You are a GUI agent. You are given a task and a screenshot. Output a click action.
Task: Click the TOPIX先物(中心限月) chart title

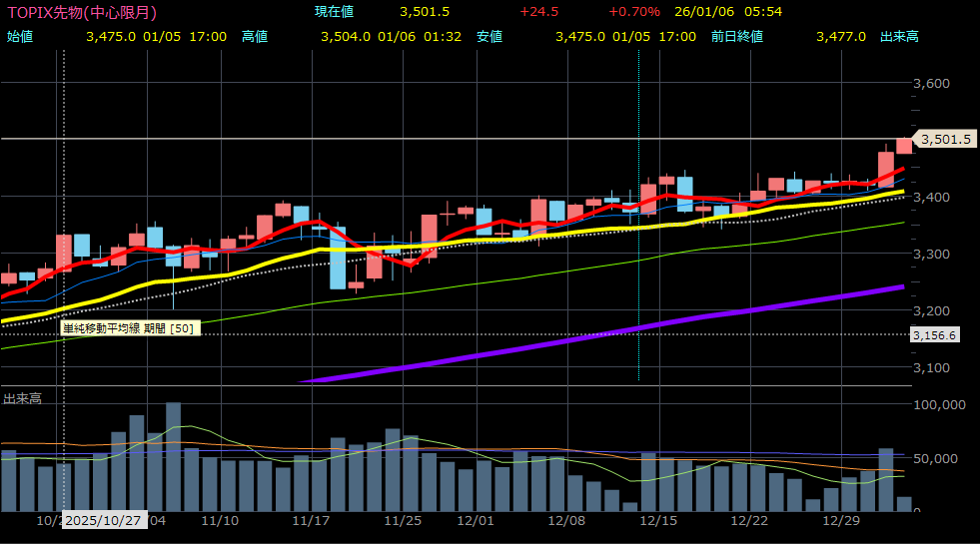pyautogui.click(x=81, y=12)
